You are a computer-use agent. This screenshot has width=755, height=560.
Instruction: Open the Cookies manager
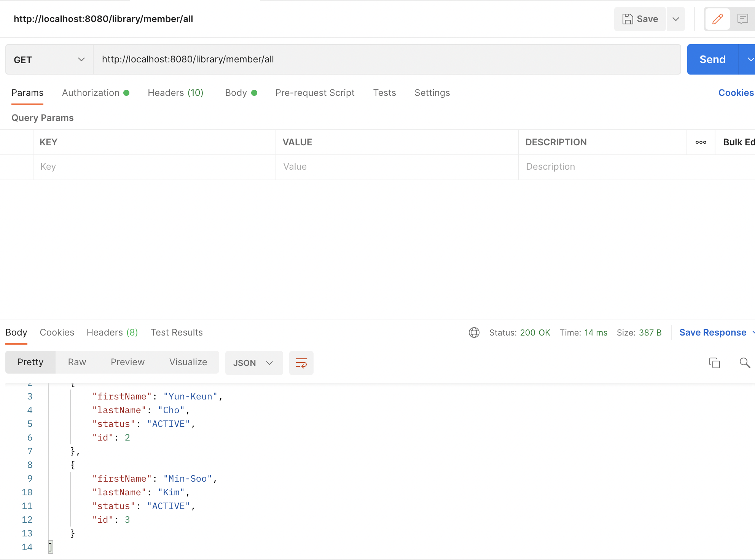click(735, 92)
